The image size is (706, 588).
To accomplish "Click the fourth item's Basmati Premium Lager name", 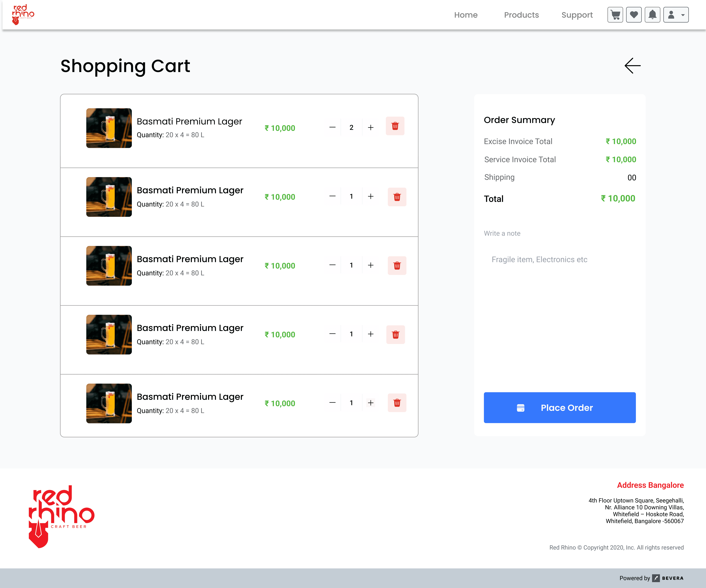I will coord(190,328).
